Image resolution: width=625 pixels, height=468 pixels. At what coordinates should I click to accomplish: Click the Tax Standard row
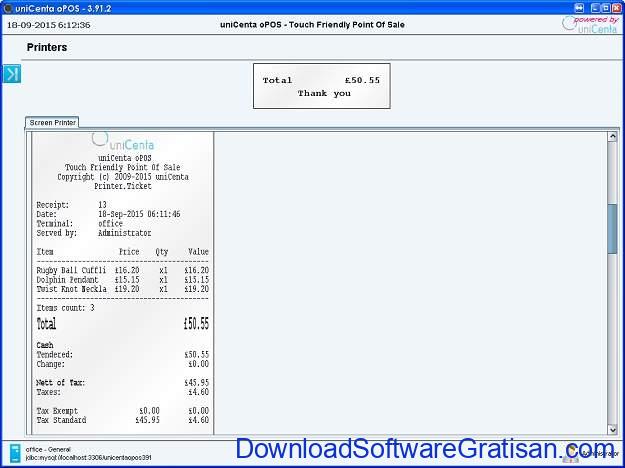pos(123,420)
